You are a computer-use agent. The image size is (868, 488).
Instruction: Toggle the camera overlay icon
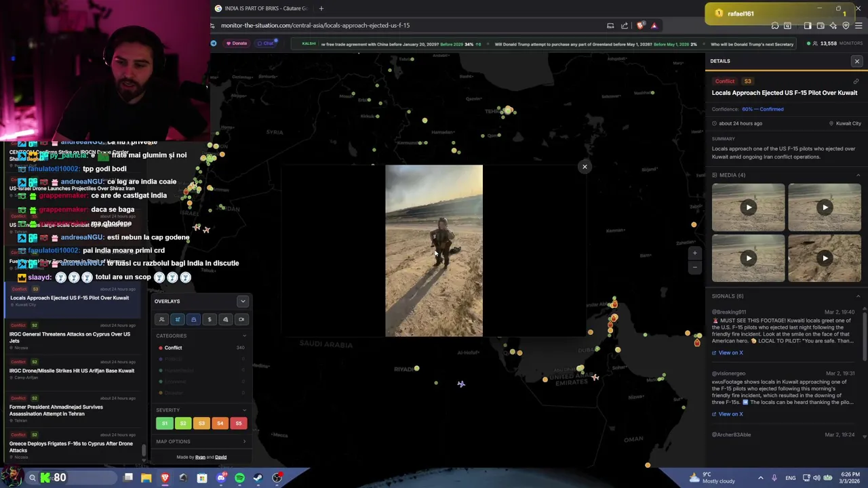tap(241, 319)
